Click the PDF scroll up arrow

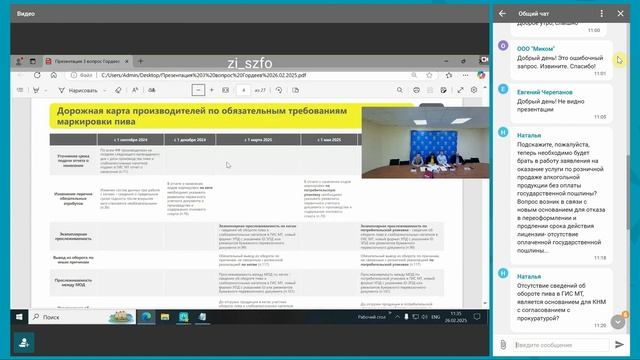pos(485,87)
